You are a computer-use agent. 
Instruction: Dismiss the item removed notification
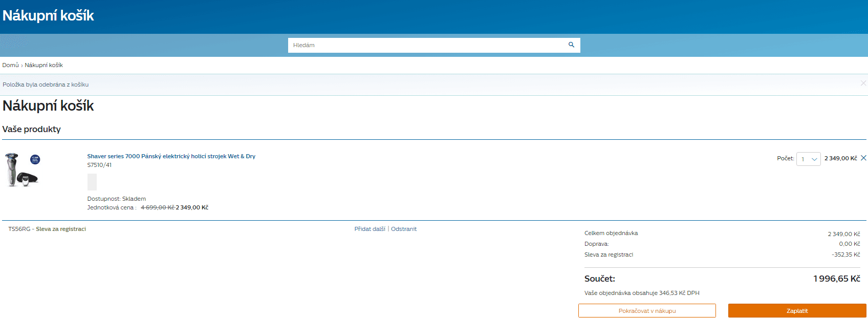(x=863, y=83)
